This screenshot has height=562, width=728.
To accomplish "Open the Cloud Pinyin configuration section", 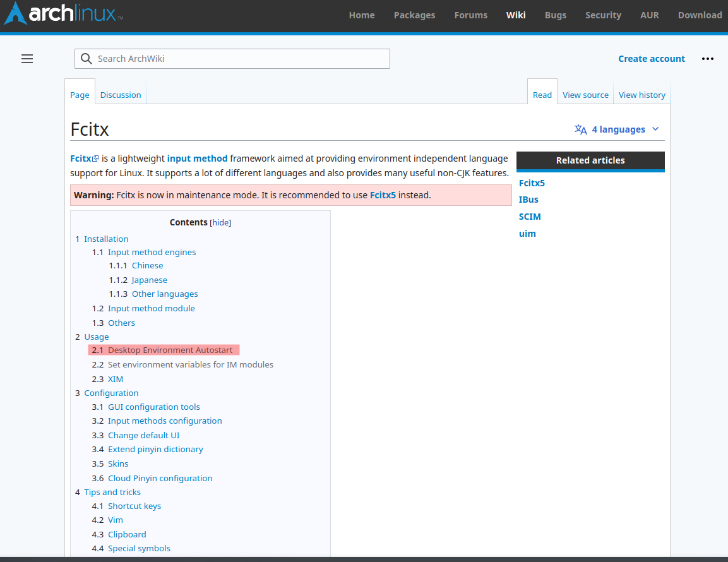I will point(160,478).
